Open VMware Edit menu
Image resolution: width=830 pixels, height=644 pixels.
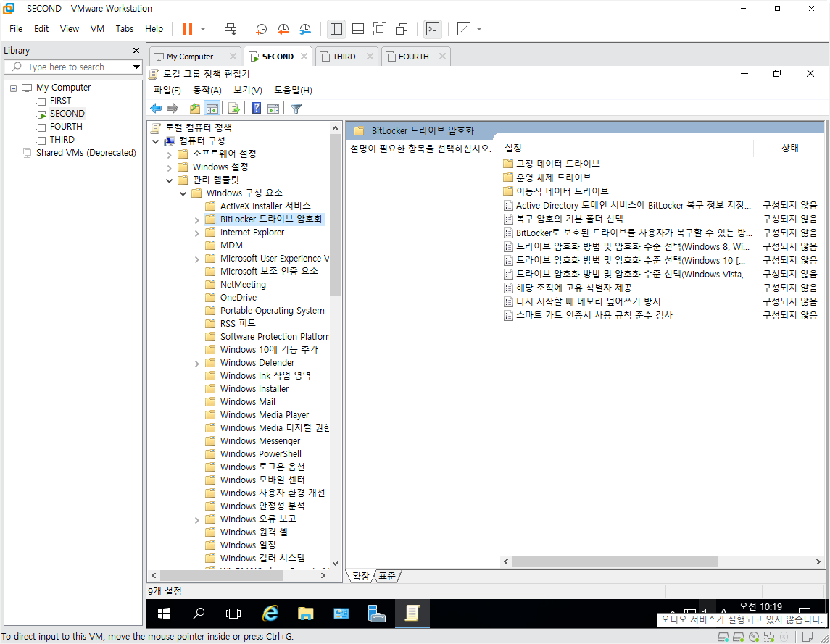(41, 28)
